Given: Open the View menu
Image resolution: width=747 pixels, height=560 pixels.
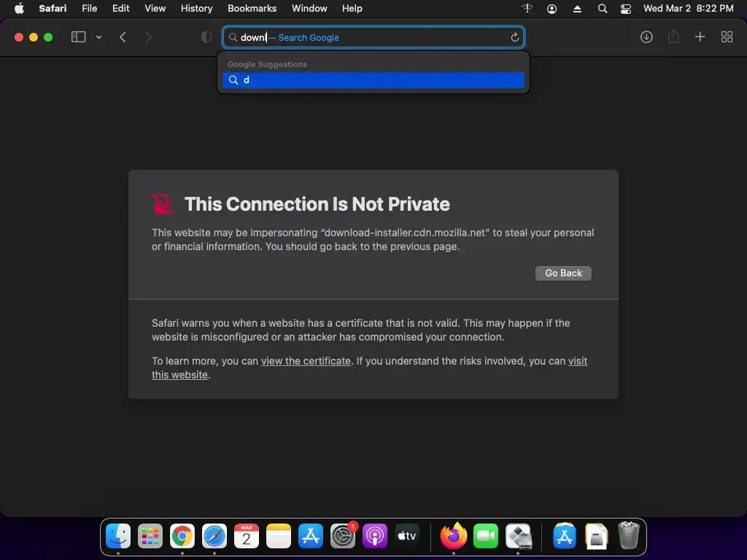Looking at the screenshot, I should point(155,9).
